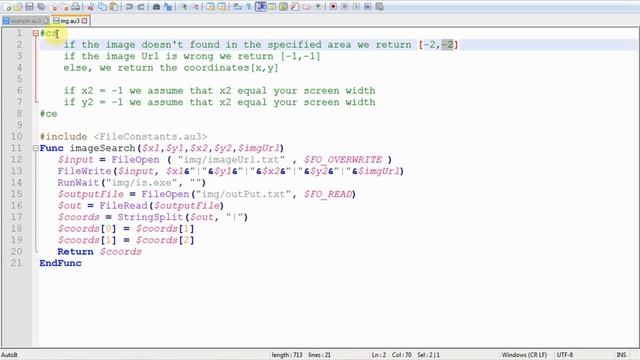Save all open files with Save All
Image resolution: width=640 pixels, height=360 pixels.
(41, 7)
